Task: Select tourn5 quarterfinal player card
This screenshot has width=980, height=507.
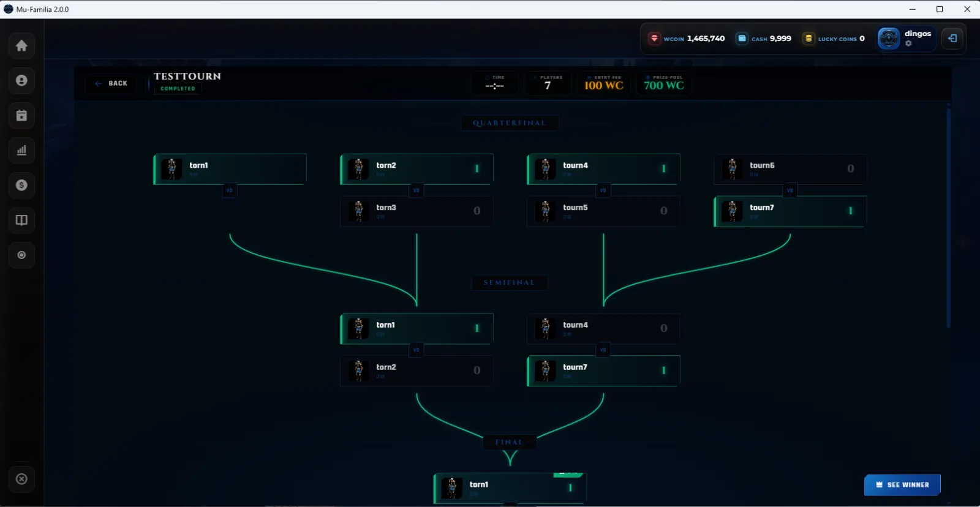Action: tap(603, 211)
